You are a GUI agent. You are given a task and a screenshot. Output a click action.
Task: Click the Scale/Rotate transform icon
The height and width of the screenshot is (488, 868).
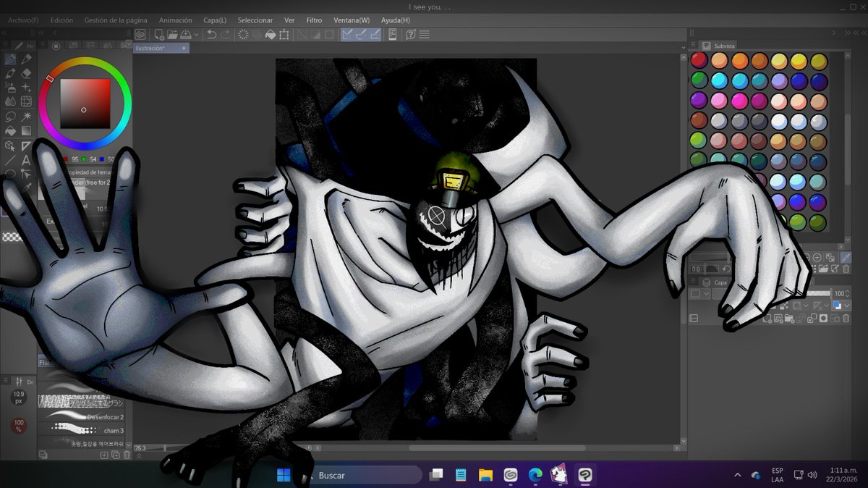tap(284, 34)
